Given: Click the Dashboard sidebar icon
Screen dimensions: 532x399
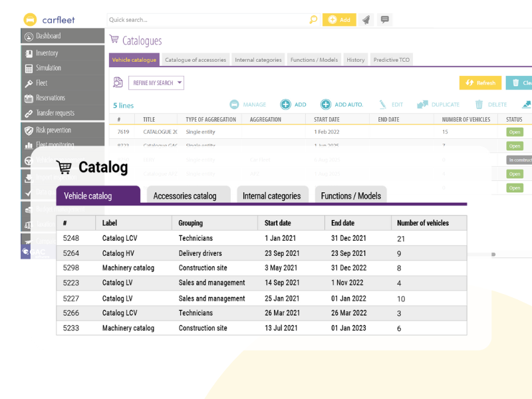Looking at the screenshot, I should click(x=29, y=36).
